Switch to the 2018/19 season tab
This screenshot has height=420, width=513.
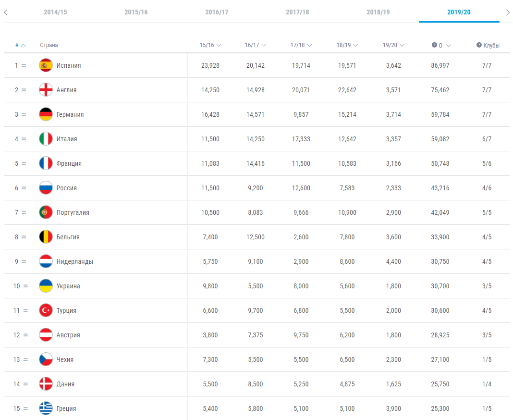(x=378, y=12)
